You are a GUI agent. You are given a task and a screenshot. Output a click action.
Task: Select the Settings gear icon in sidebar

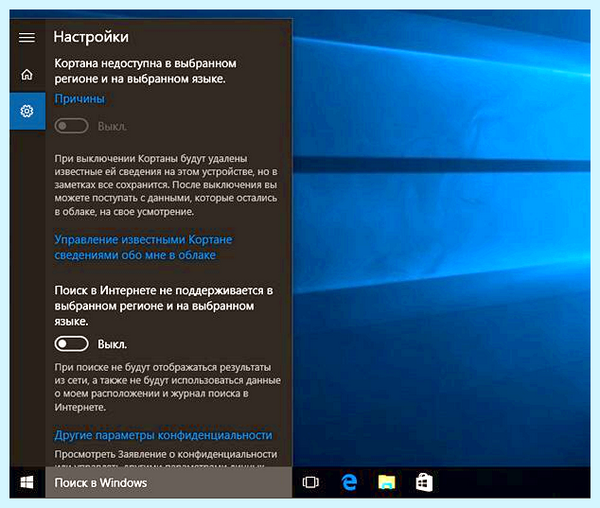(27, 111)
